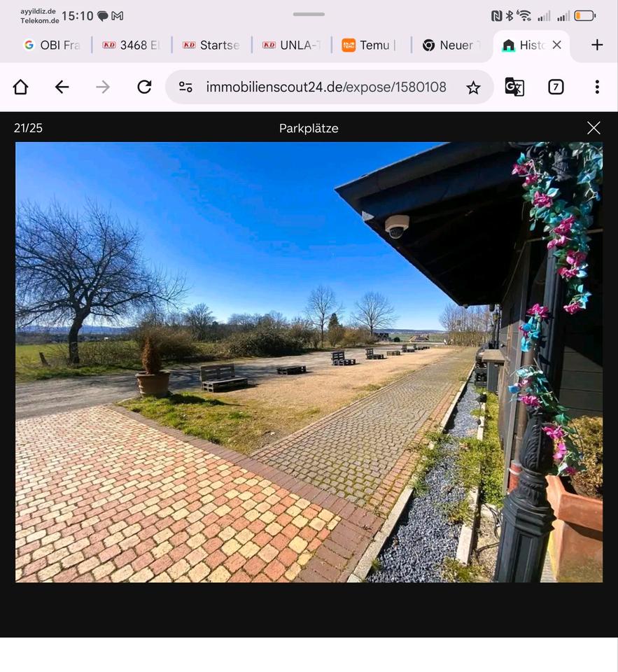Click the forward navigation arrow
The image size is (618, 672).
point(103,87)
